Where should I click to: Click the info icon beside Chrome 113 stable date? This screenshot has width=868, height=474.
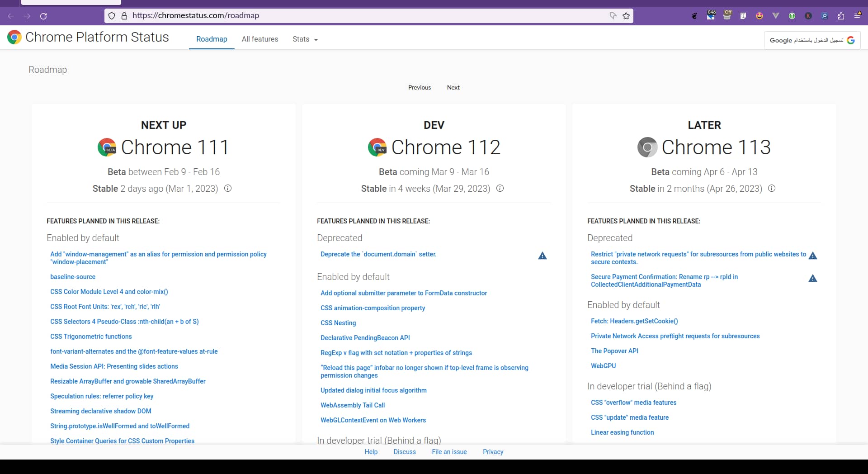click(772, 188)
